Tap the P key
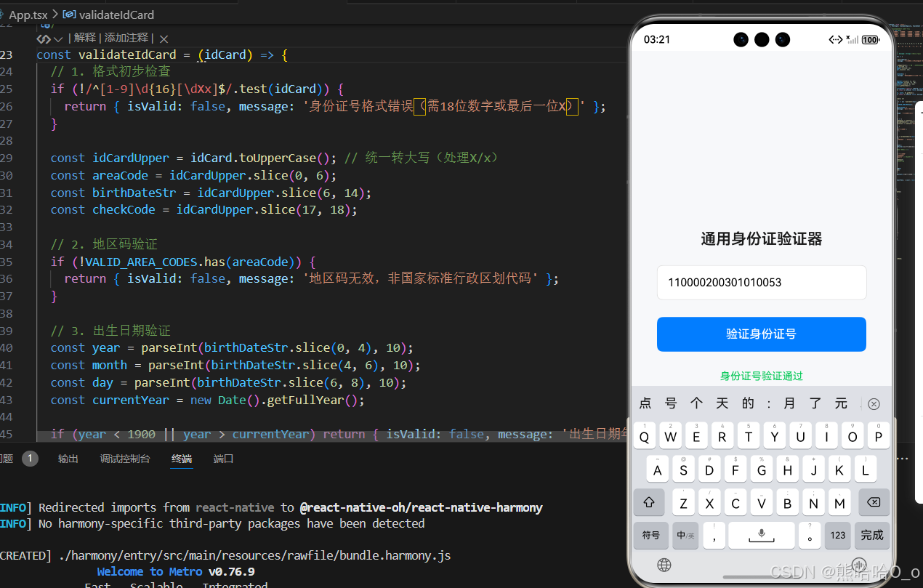The width and height of the screenshot is (923, 588). 878,436
